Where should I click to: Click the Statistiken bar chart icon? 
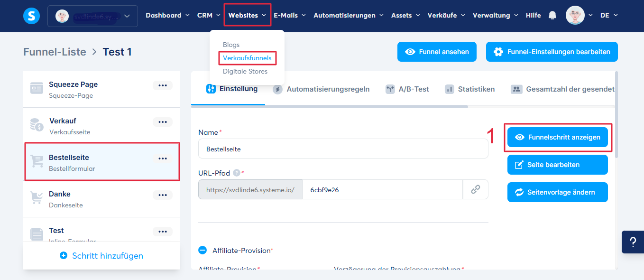pos(449,89)
